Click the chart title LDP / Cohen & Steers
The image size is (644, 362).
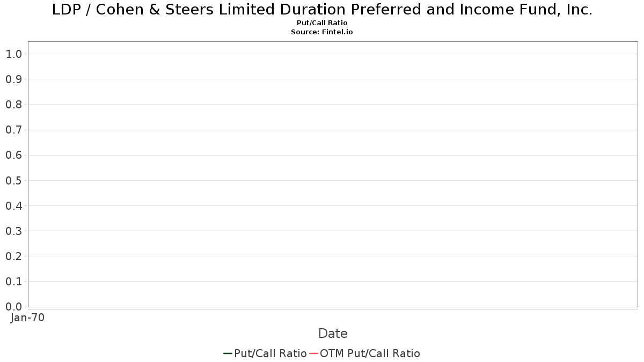[322, 10]
